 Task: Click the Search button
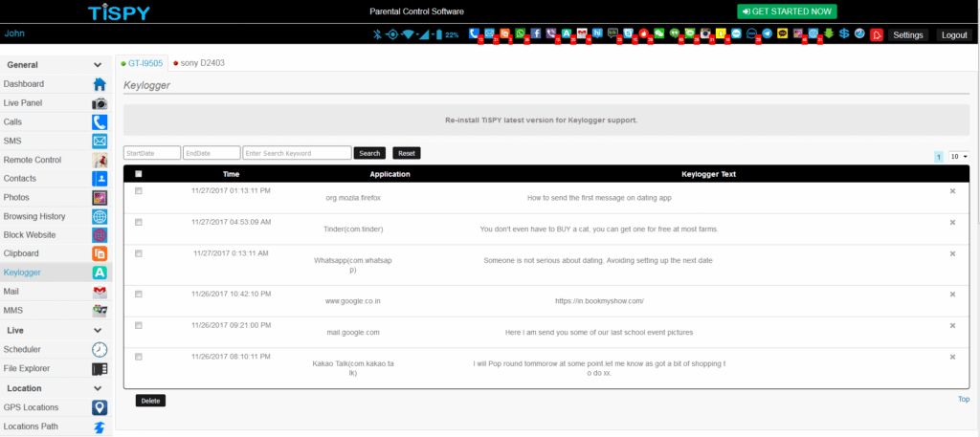click(x=369, y=153)
